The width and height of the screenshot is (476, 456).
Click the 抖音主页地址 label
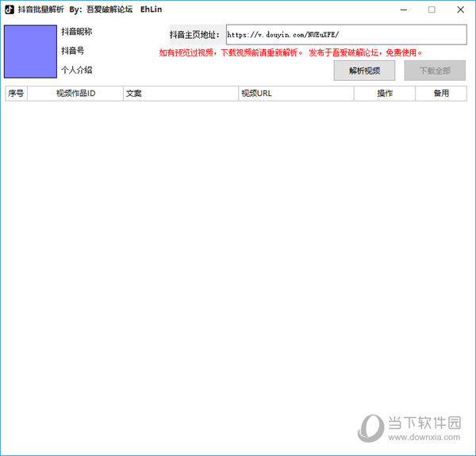point(194,35)
